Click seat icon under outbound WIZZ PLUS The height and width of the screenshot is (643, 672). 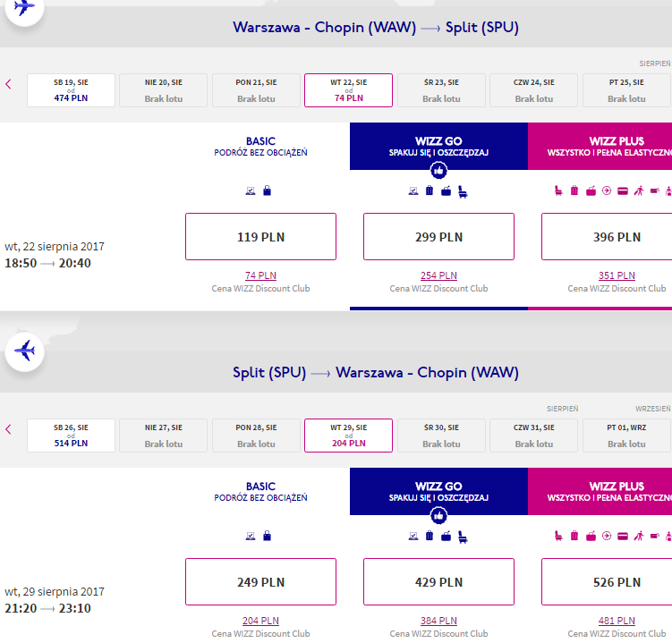(x=558, y=190)
